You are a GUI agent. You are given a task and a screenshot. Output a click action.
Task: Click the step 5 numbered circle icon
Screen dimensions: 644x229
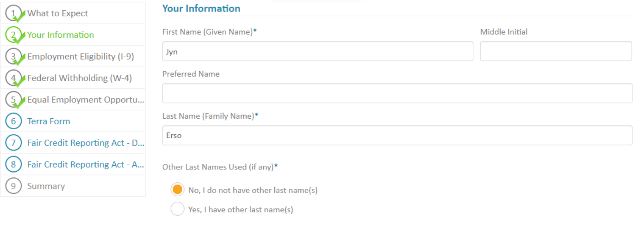pyautogui.click(x=13, y=100)
